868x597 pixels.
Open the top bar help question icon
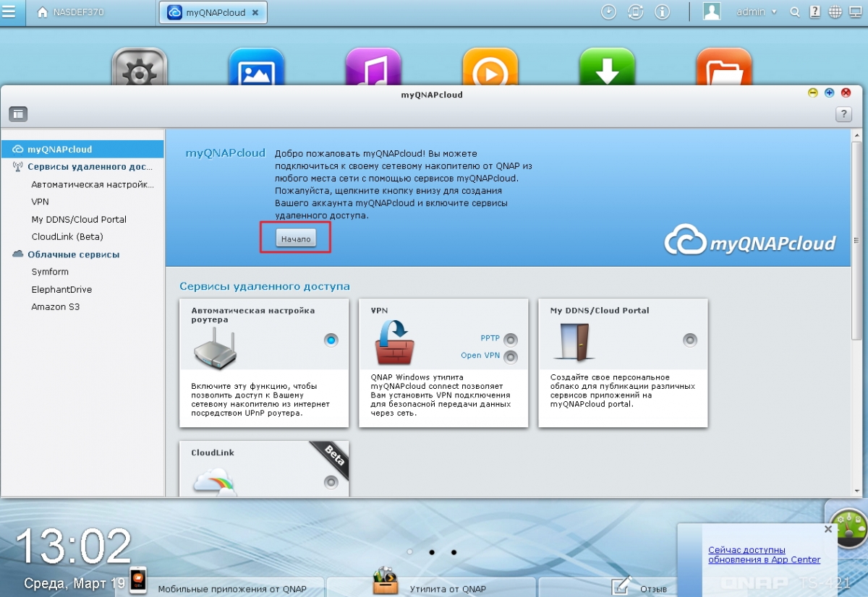(x=815, y=12)
